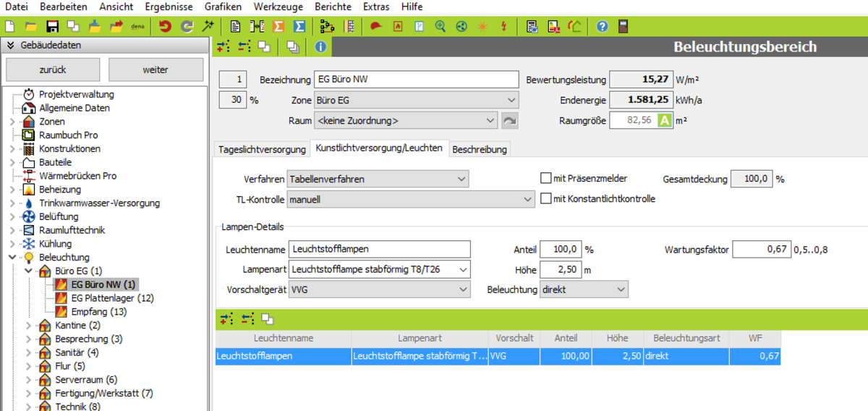This screenshot has width=868, height=411.
Task: Create a new project file
Action: tap(10, 27)
